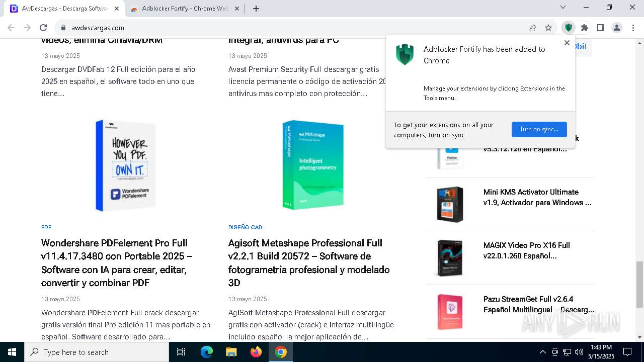
Task: Open the Extensions puzzle icon
Action: pos(584,28)
